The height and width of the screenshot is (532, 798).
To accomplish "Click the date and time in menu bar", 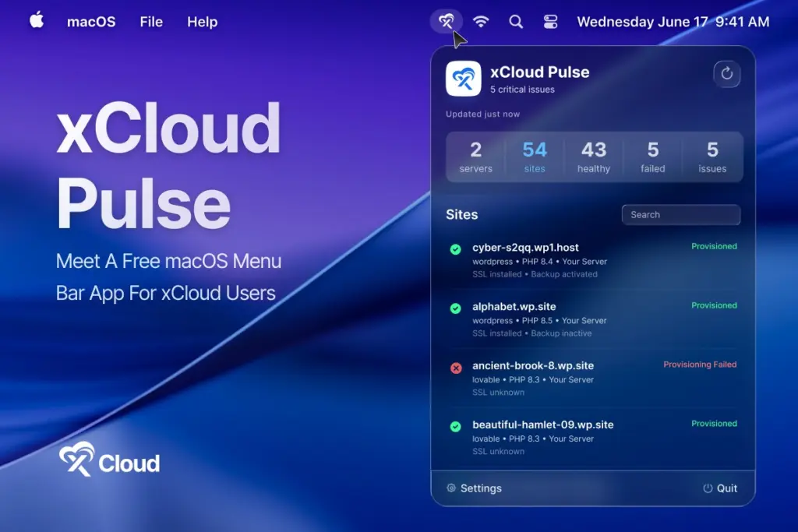I will 673,22.
